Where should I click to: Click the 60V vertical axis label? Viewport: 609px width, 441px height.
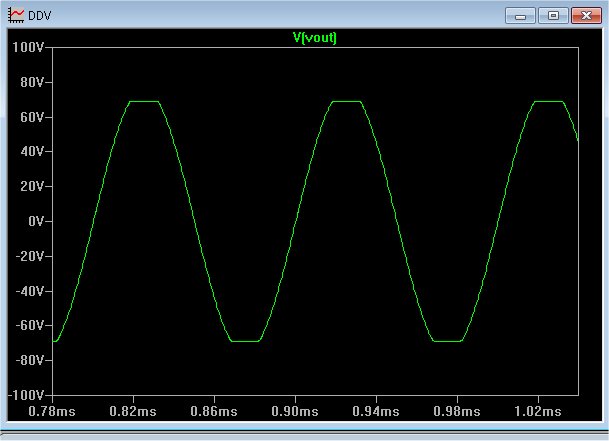click(32, 117)
